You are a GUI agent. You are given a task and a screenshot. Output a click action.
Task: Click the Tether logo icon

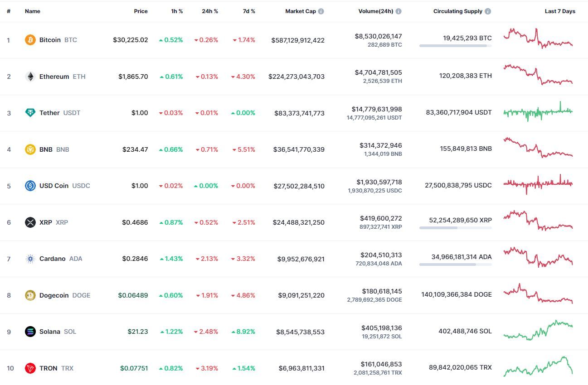pyautogui.click(x=30, y=113)
